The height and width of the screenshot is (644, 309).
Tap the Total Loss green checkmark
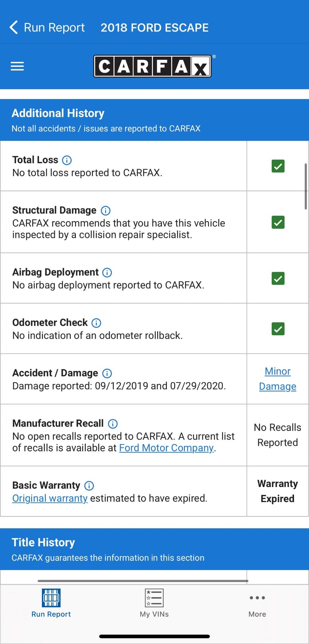pyautogui.click(x=278, y=166)
